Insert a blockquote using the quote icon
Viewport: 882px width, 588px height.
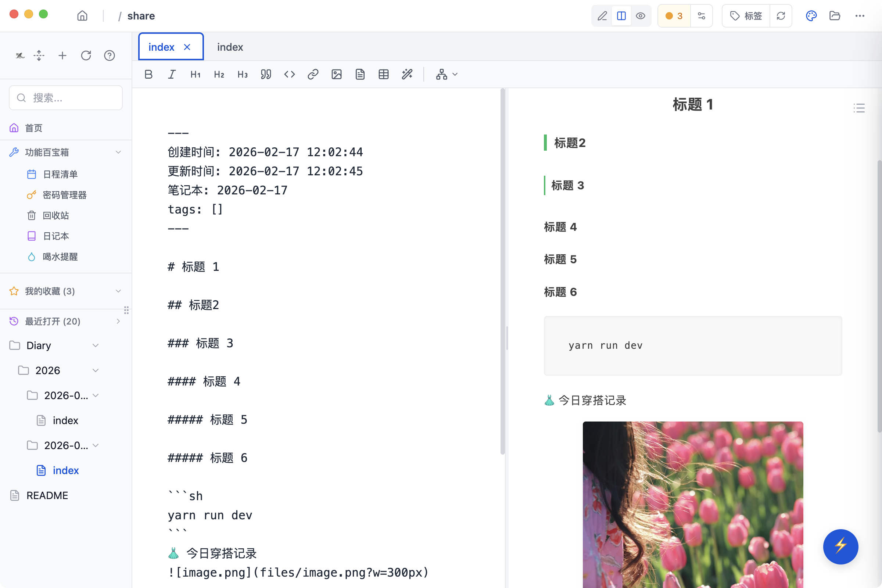pyautogui.click(x=266, y=74)
